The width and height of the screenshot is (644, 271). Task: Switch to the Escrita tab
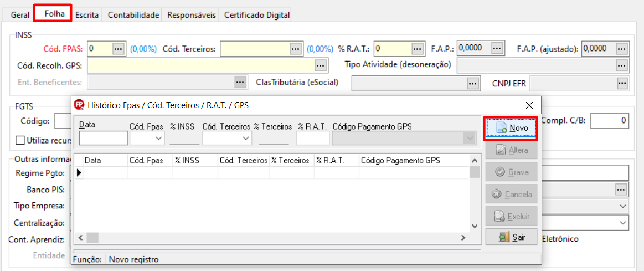(x=87, y=15)
